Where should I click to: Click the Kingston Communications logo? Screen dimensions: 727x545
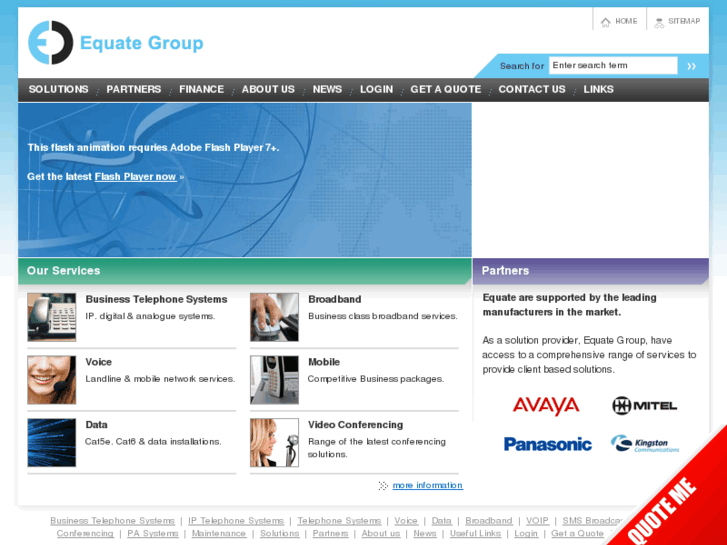(x=645, y=443)
